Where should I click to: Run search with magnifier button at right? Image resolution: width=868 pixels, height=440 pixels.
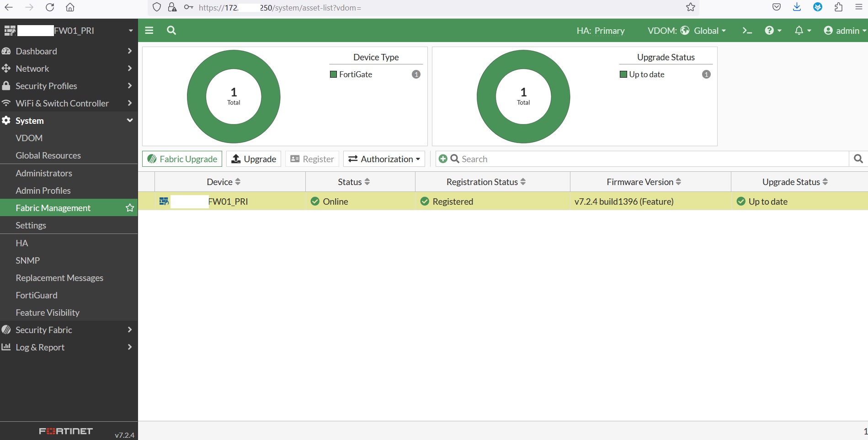click(x=858, y=159)
